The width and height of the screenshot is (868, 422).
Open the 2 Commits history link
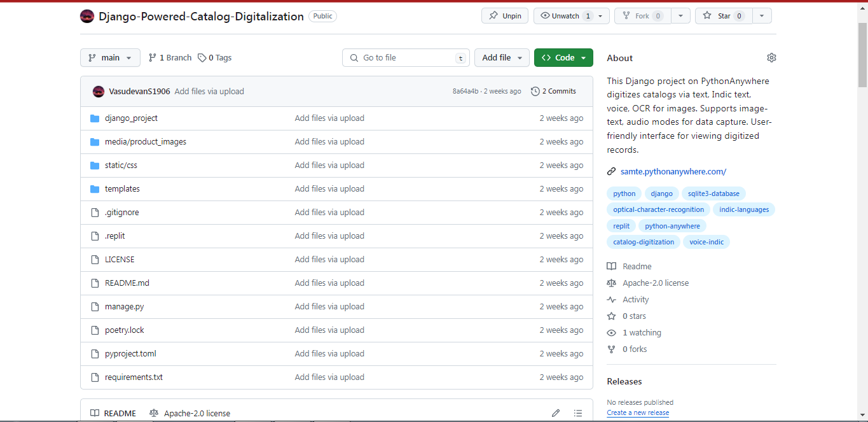(554, 92)
